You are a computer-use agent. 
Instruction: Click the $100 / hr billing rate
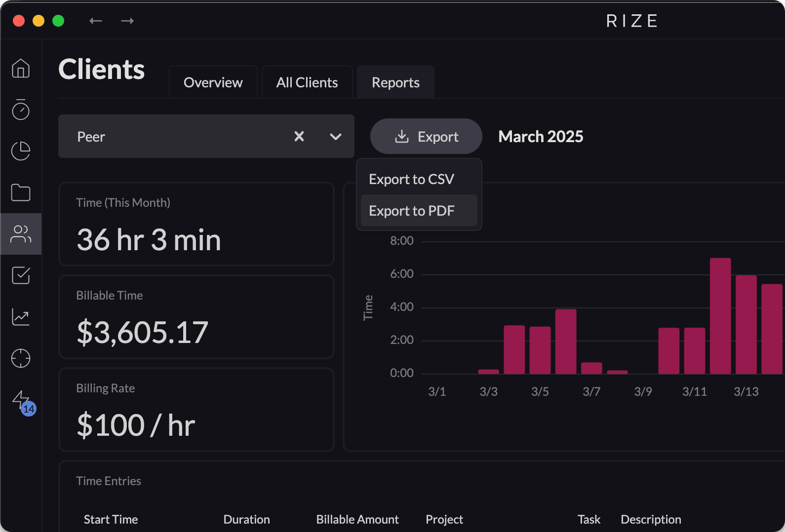pyautogui.click(x=136, y=425)
